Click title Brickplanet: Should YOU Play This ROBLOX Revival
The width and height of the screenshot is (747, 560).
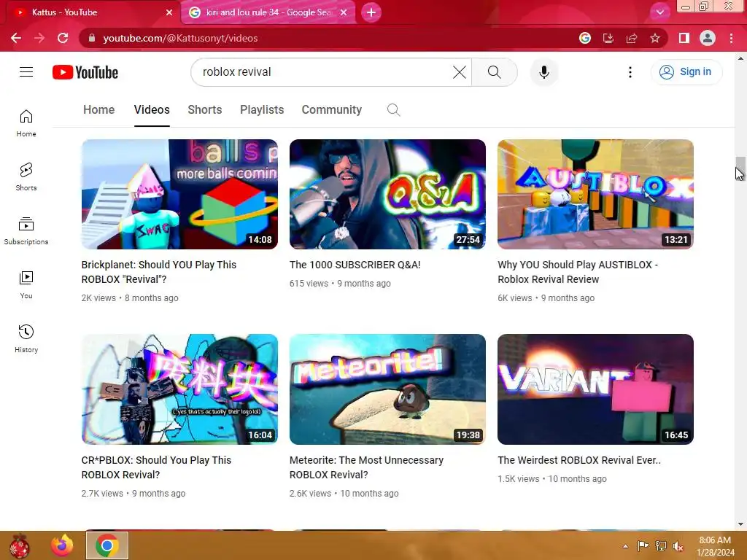(x=158, y=272)
